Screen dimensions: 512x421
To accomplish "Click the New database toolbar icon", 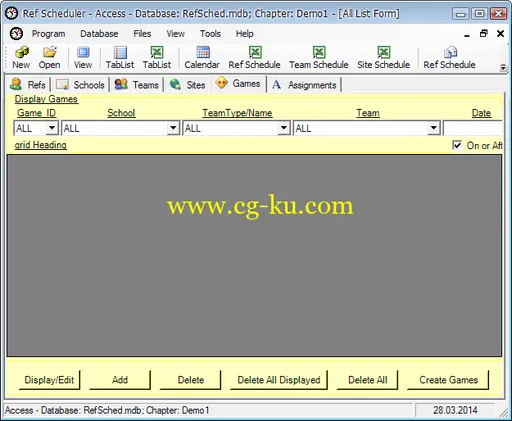I will tap(21, 52).
